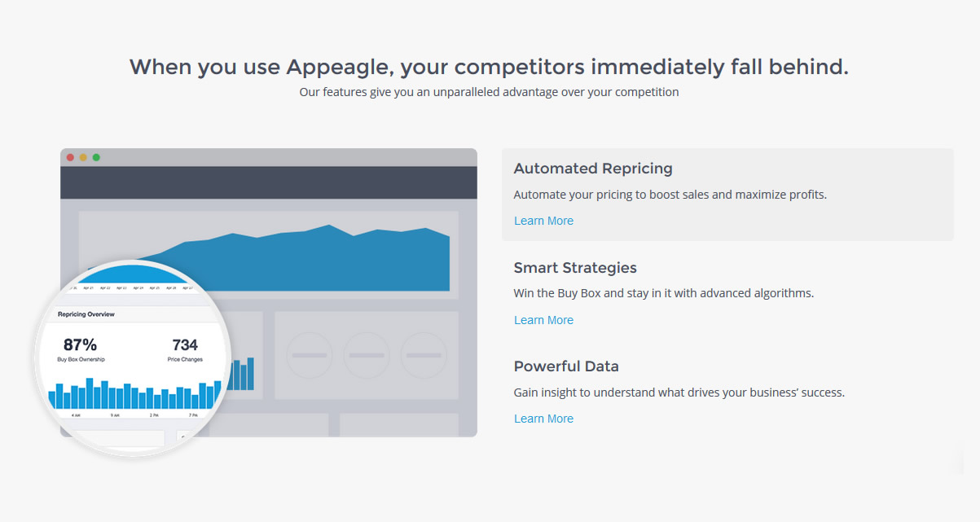Open Learn More under Powerful Data
This screenshot has width=980, height=522.
(x=543, y=419)
